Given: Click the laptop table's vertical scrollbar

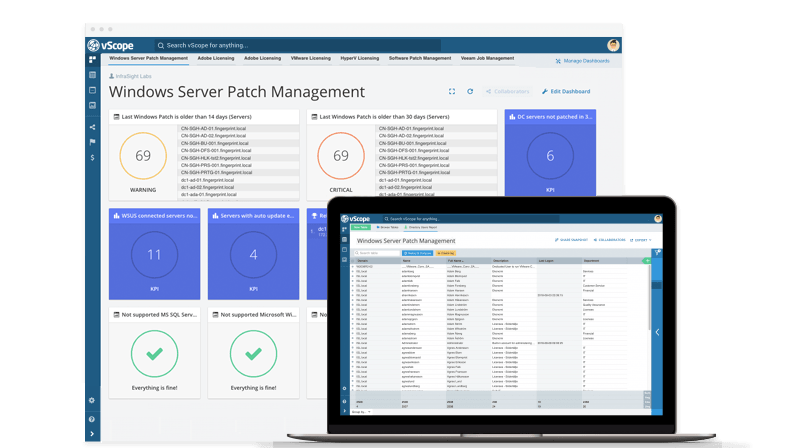Looking at the screenshot, I should (x=649, y=298).
